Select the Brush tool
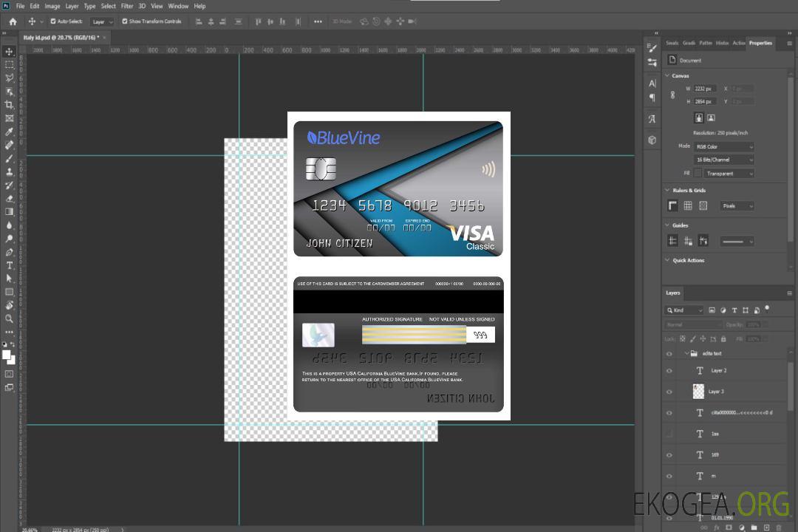Screen dimensions: 798x532 pyautogui.click(x=9, y=158)
